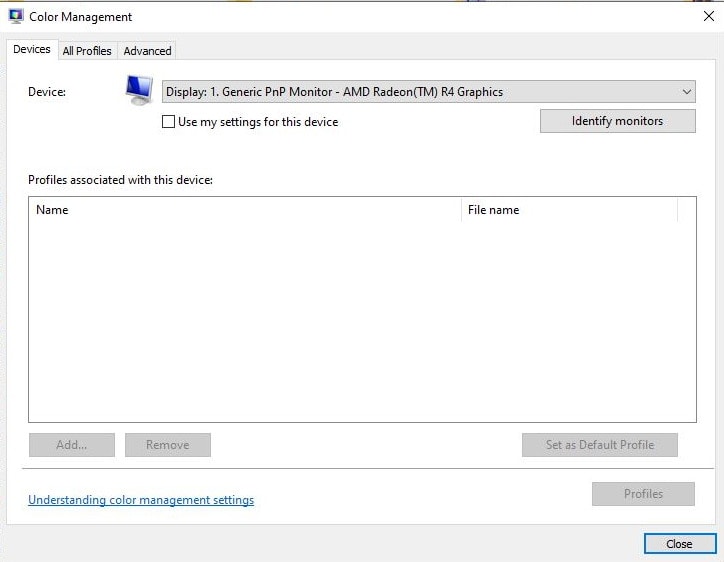Viewport: 724px width, 562px height.
Task: Open Understanding color management settings link
Action: tap(141, 500)
